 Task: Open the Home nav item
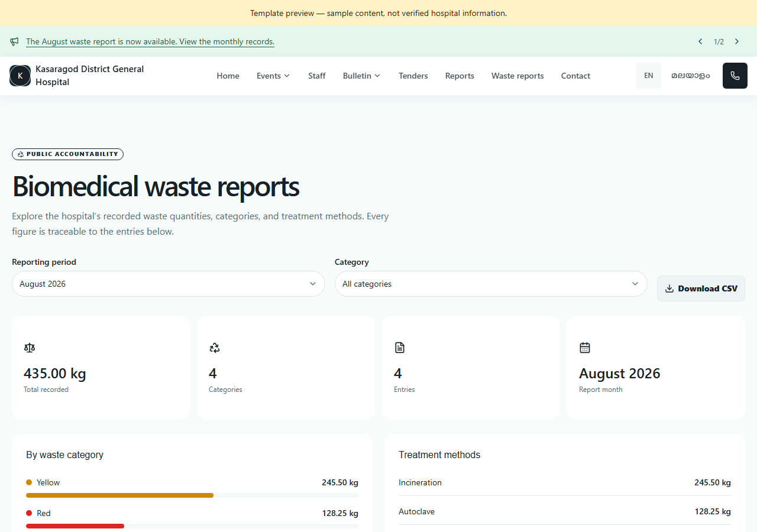tap(228, 76)
